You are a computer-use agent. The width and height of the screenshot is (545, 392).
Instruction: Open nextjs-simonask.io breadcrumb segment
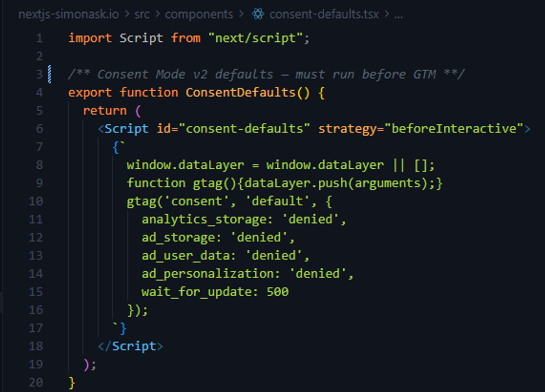tap(69, 14)
